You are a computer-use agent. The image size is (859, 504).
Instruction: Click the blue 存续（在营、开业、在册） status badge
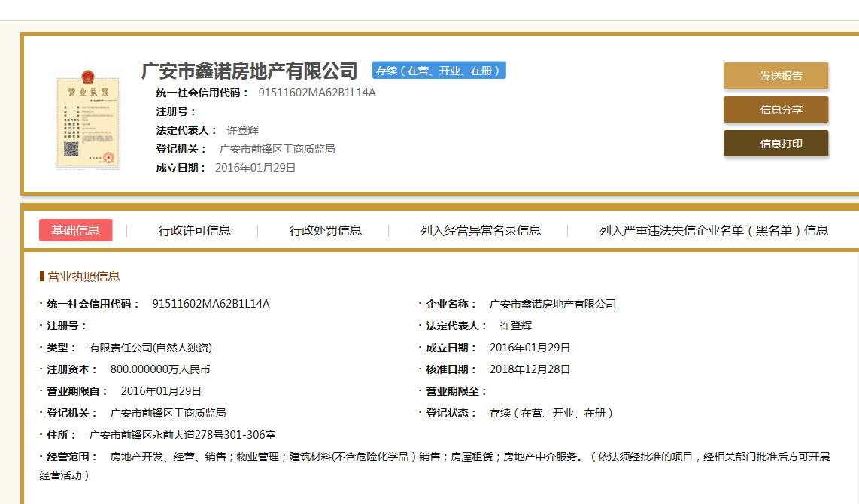(439, 71)
